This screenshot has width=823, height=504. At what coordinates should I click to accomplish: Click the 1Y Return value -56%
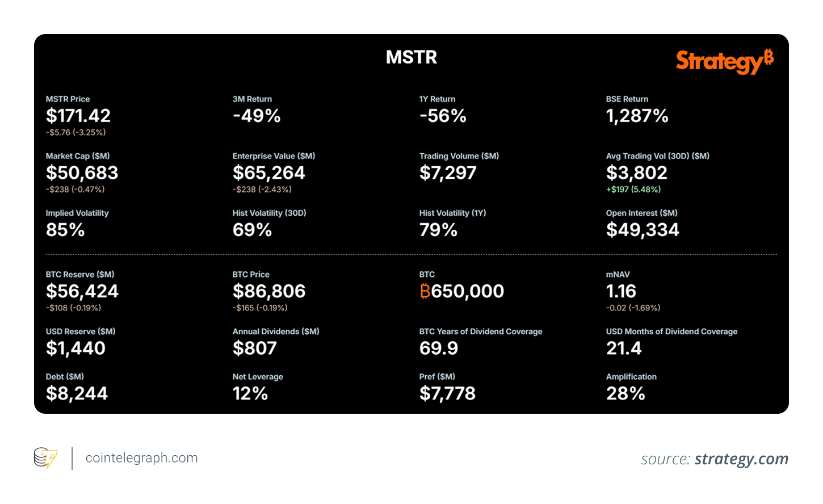pos(443,116)
